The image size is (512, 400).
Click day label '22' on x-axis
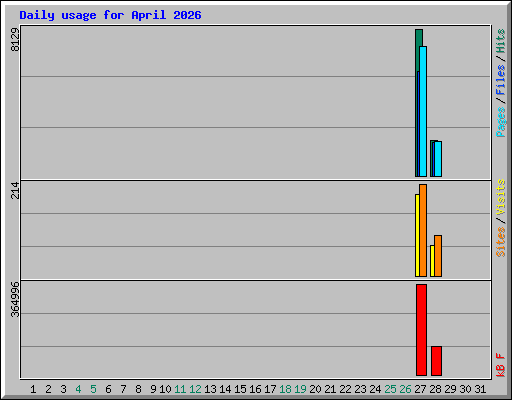click(x=345, y=389)
